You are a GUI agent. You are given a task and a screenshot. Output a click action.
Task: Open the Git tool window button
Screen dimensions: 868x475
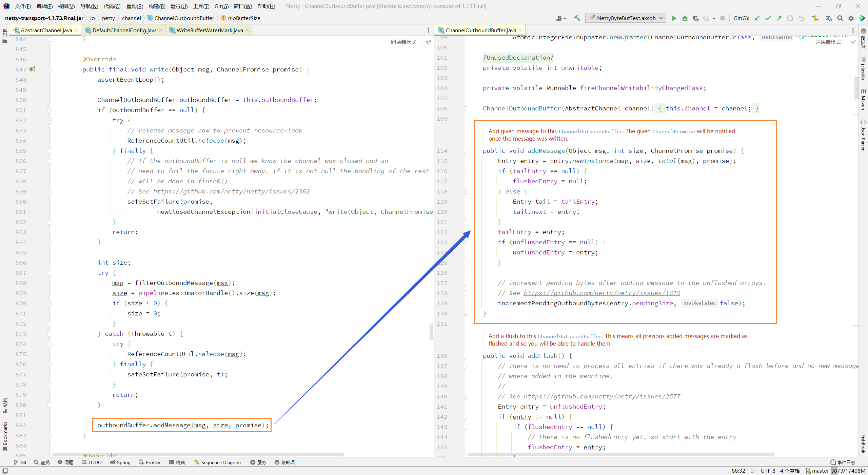[x=20, y=462]
